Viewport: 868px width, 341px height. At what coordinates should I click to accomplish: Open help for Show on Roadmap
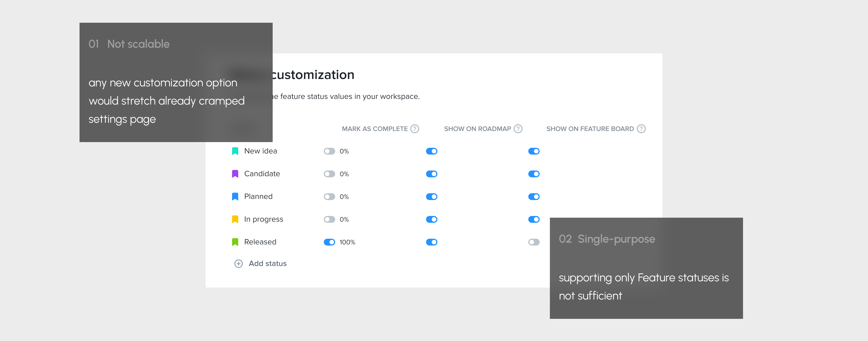pos(518,129)
